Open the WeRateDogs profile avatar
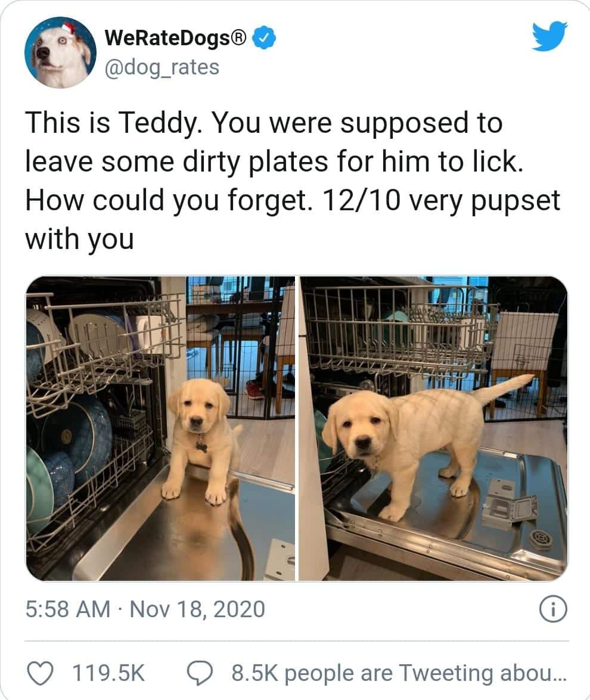 click(60, 52)
